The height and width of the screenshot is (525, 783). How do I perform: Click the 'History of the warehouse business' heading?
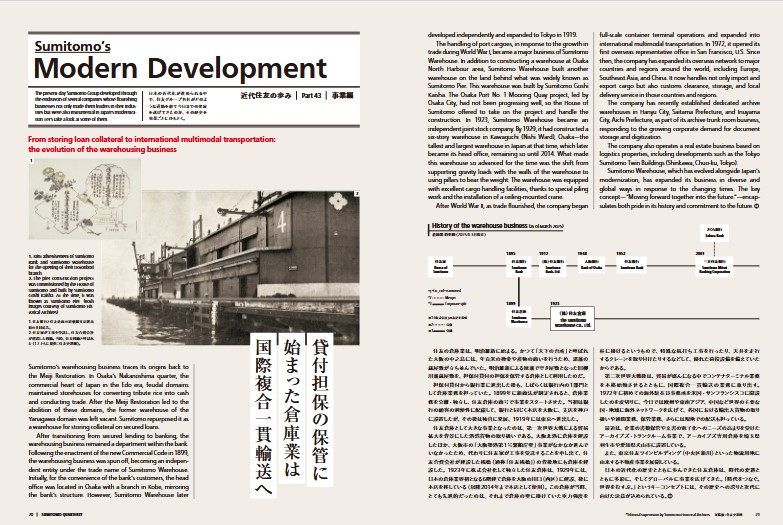(x=479, y=226)
